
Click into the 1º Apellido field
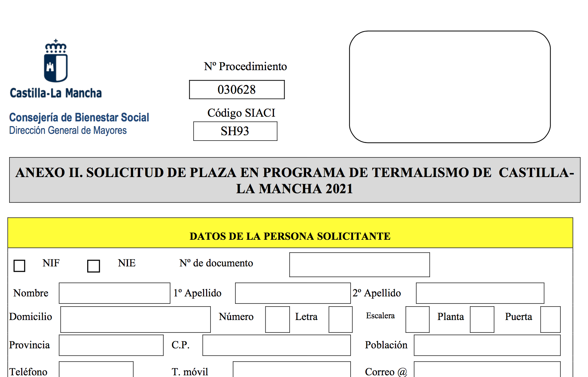[293, 293]
